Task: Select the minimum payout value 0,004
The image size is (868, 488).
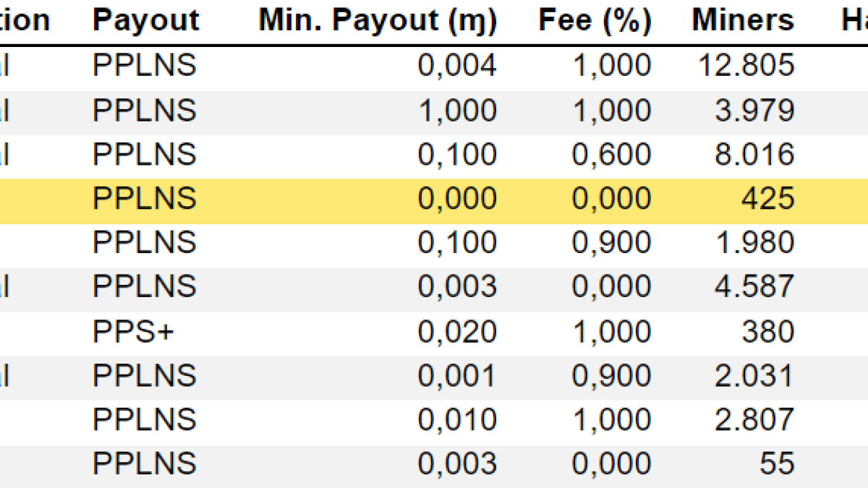Action: pyautogui.click(x=457, y=66)
